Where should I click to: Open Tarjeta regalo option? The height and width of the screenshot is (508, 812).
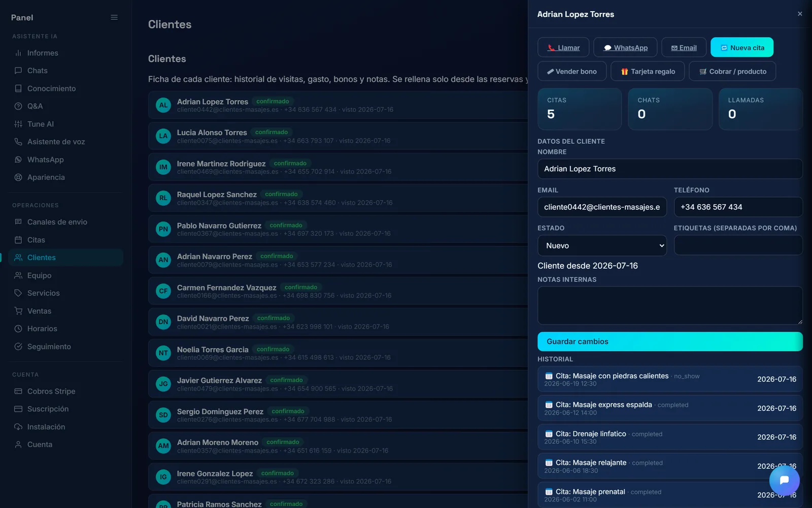(648, 71)
